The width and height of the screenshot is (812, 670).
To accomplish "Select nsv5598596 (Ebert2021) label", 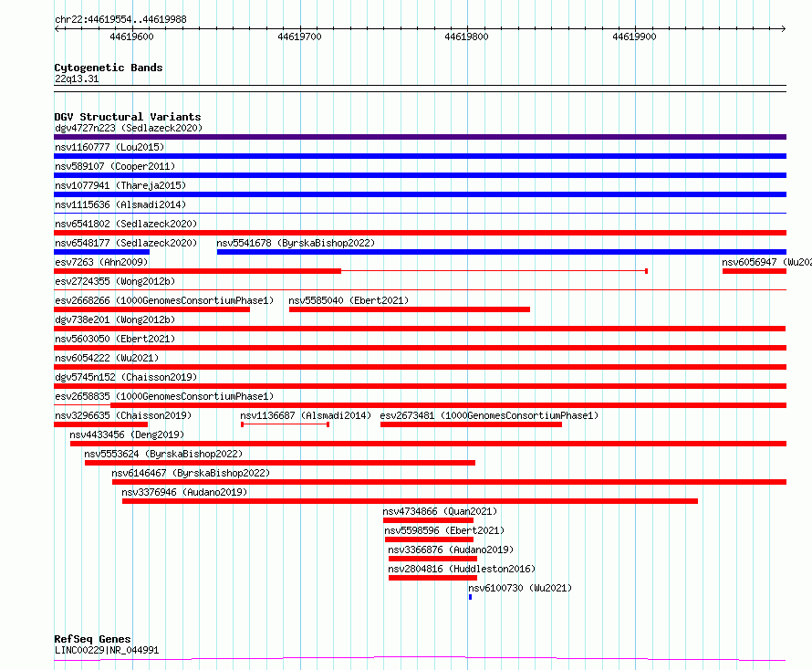I will click(444, 530).
